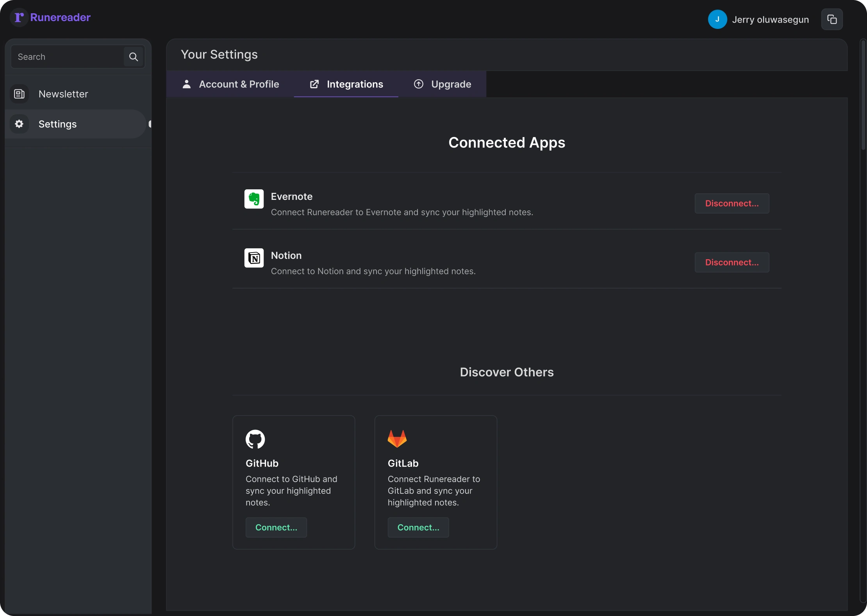Screen dimensions: 867x616
Task: Click the user avatar J
Action: click(717, 20)
